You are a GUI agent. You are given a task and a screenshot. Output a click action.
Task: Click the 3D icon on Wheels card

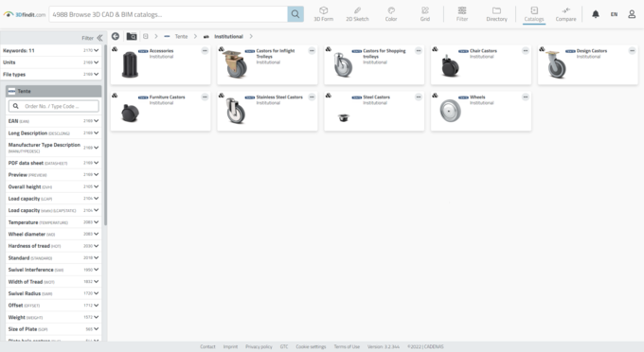pyautogui.click(x=435, y=96)
